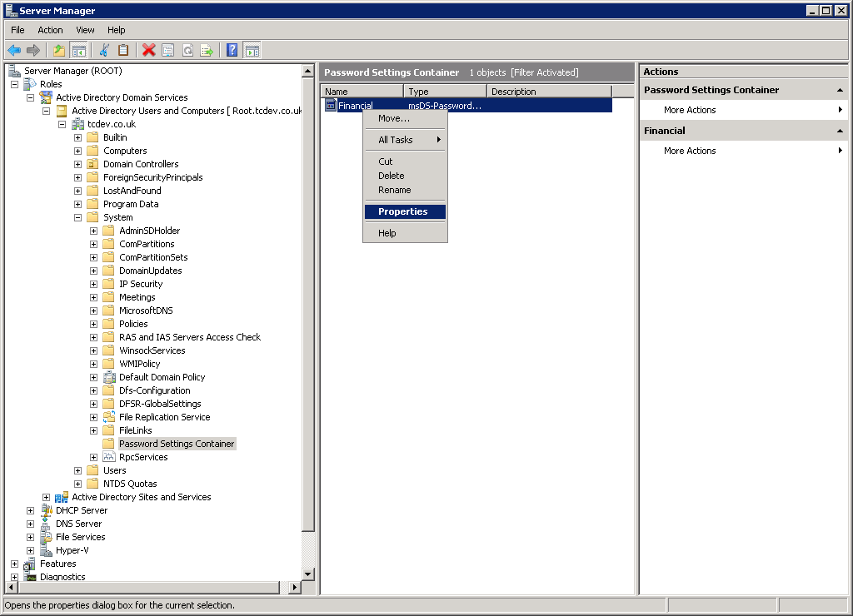
Task: Select the MicrosoftDNS tree item
Action: pos(146,310)
